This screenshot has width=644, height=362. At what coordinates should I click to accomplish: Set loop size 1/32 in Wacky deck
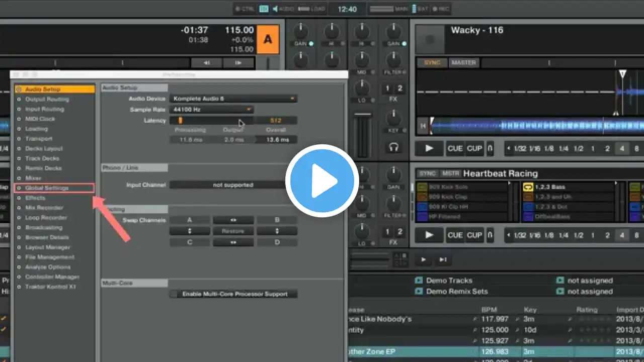[520, 149]
